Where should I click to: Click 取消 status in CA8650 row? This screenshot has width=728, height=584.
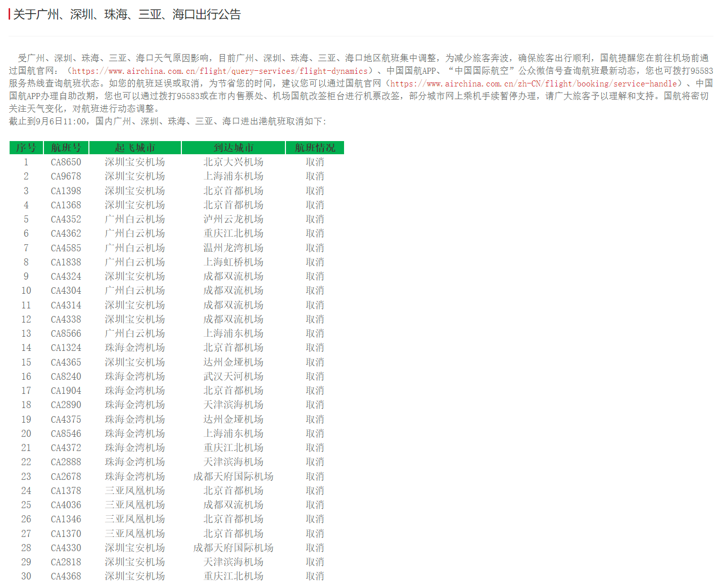pyautogui.click(x=315, y=162)
